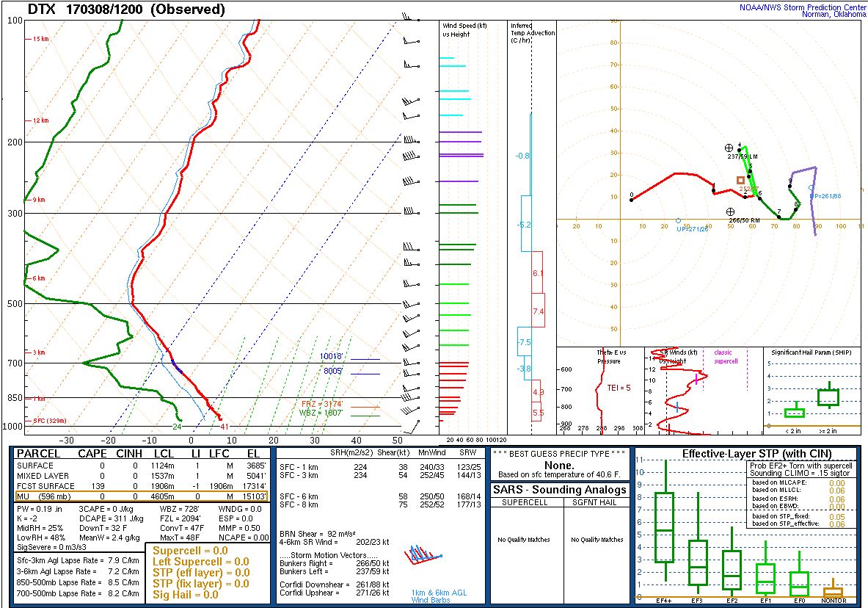868x608 pixels.
Task: Click 'Based on sfc temperature of 40.6 F.'
Action: [559, 474]
